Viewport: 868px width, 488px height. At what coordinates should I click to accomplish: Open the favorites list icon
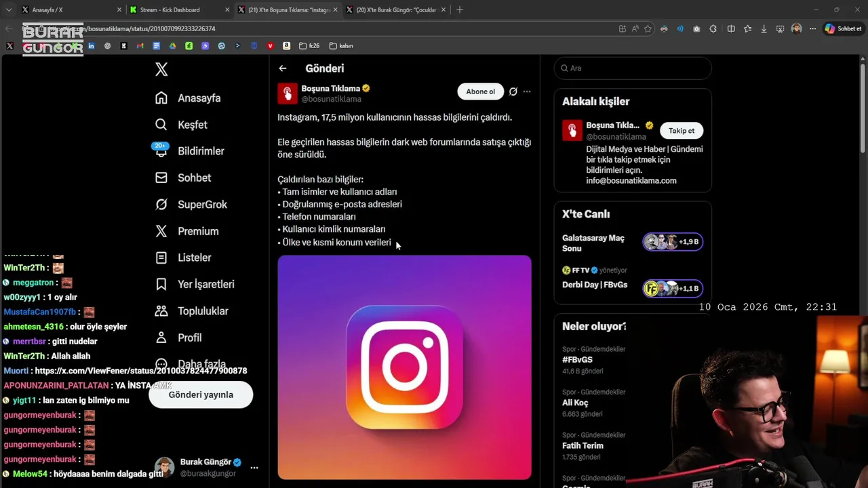click(x=748, y=28)
